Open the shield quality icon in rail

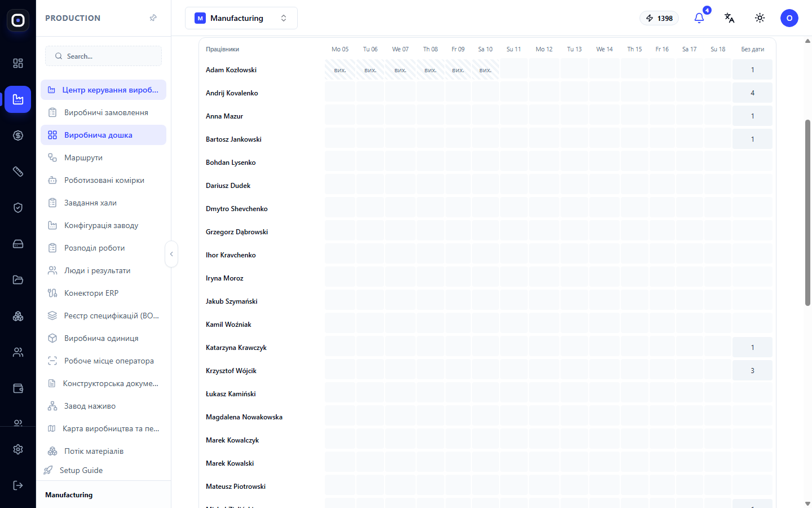point(18,208)
